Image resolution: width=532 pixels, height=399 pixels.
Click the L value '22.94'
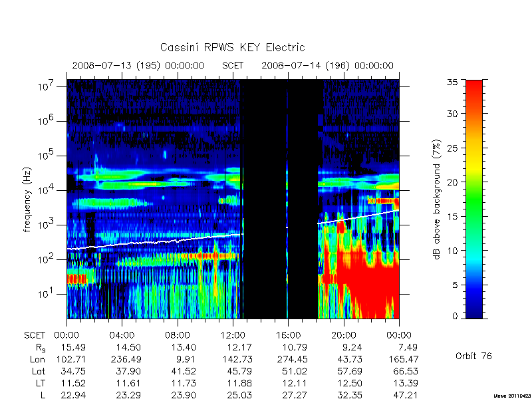click(73, 395)
